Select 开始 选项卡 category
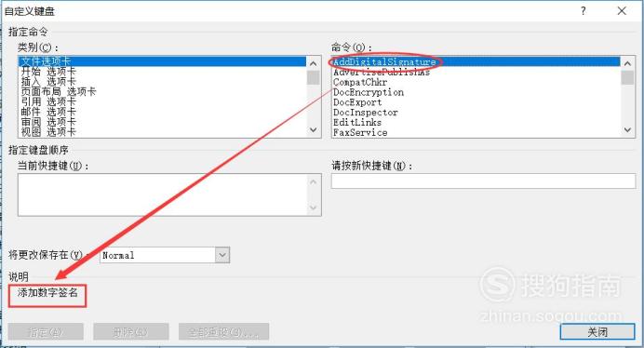Viewport: 644px width, 348px height. 162,72
